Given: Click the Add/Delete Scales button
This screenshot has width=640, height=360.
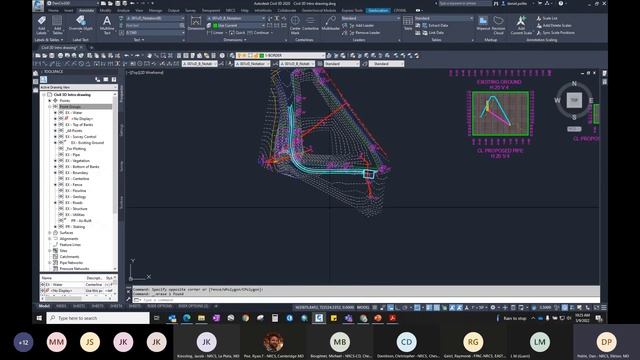Looking at the screenshot, I should pyautogui.click(x=554, y=25).
